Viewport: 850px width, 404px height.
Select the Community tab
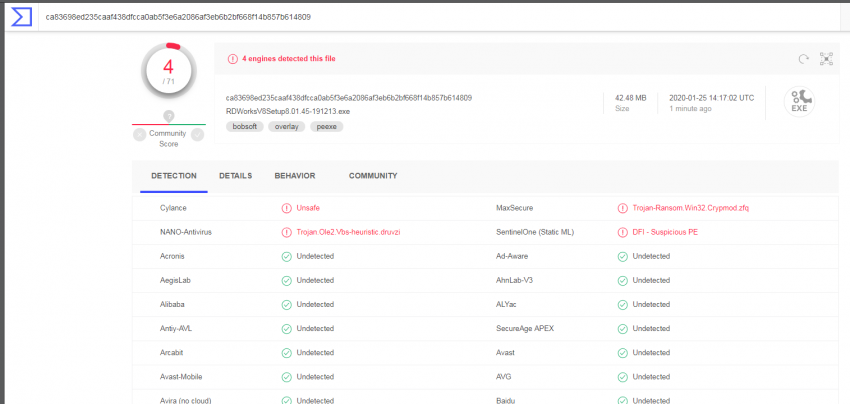click(x=373, y=176)
